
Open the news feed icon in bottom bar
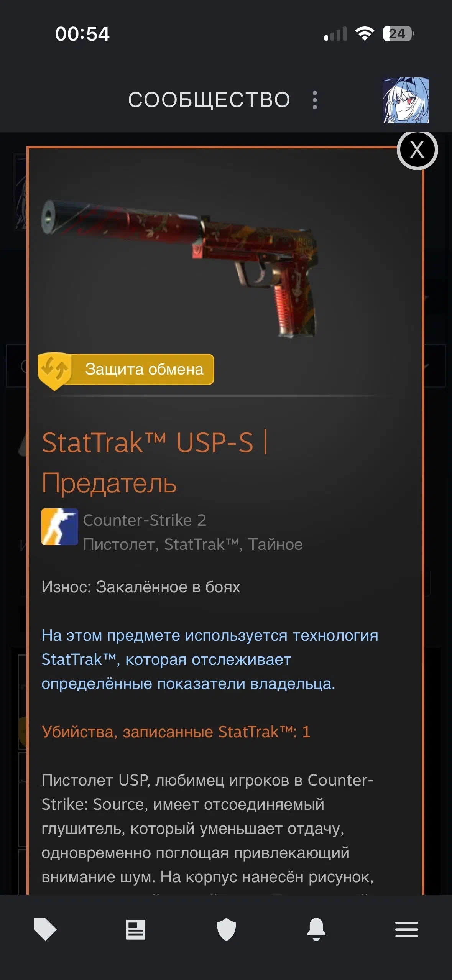pyautogui.click(x=136, y=929)
